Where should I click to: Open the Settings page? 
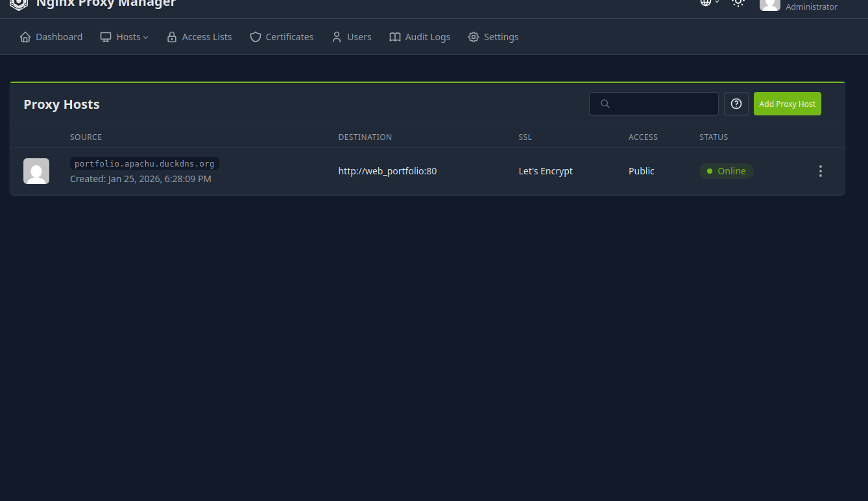point(493,37)
